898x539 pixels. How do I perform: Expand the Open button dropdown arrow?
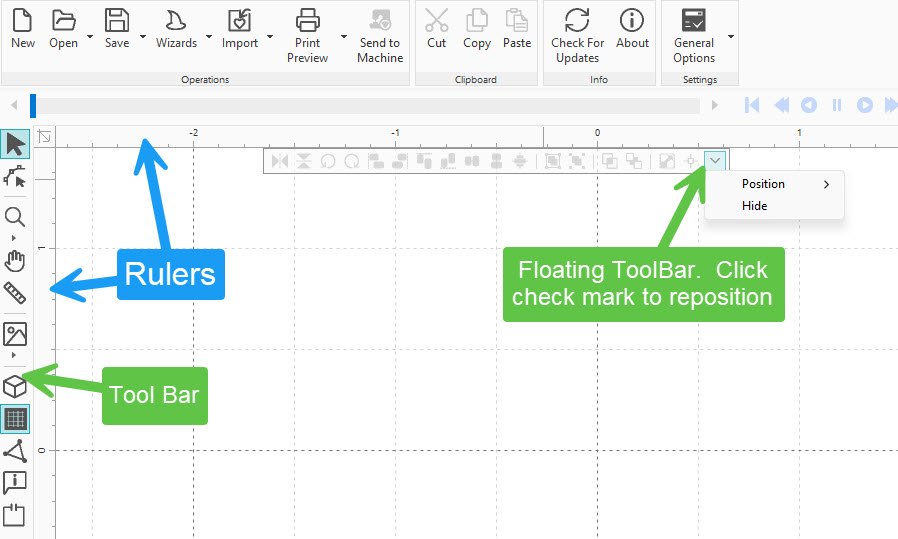point(90,36)
